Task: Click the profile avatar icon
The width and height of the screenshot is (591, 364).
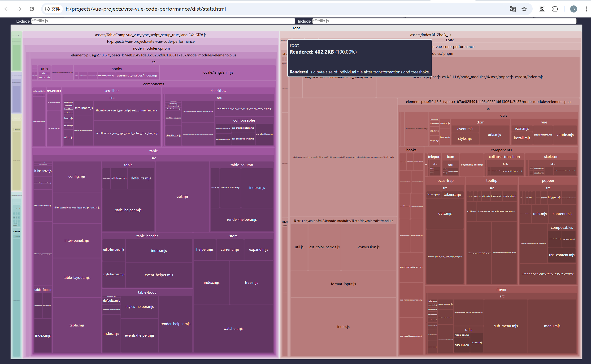Action: (574, 9)
